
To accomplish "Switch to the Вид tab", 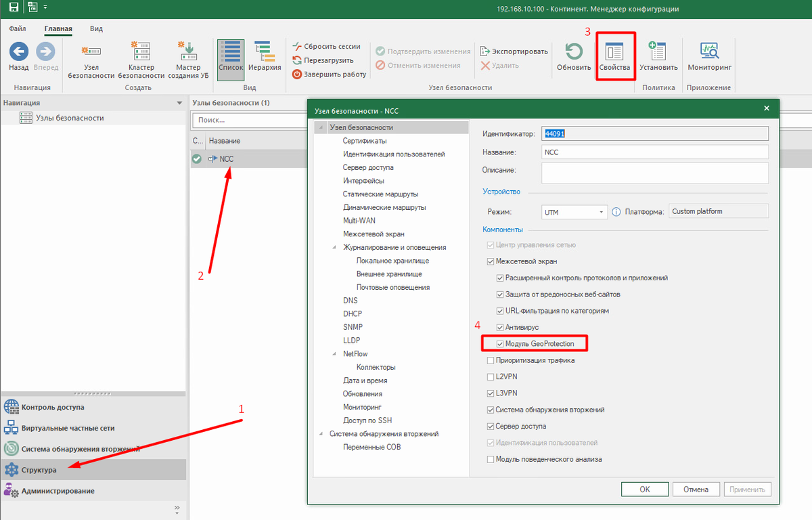I will coord(97,29).
